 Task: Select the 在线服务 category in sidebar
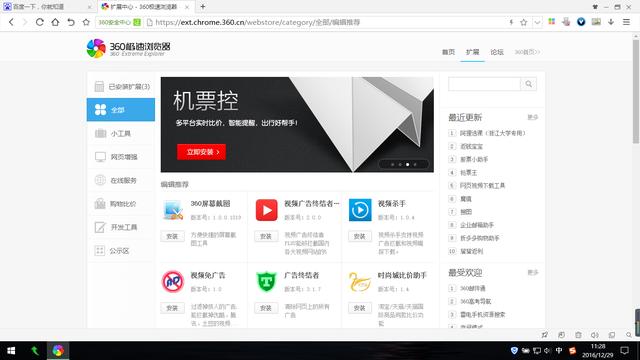point(121,180)
